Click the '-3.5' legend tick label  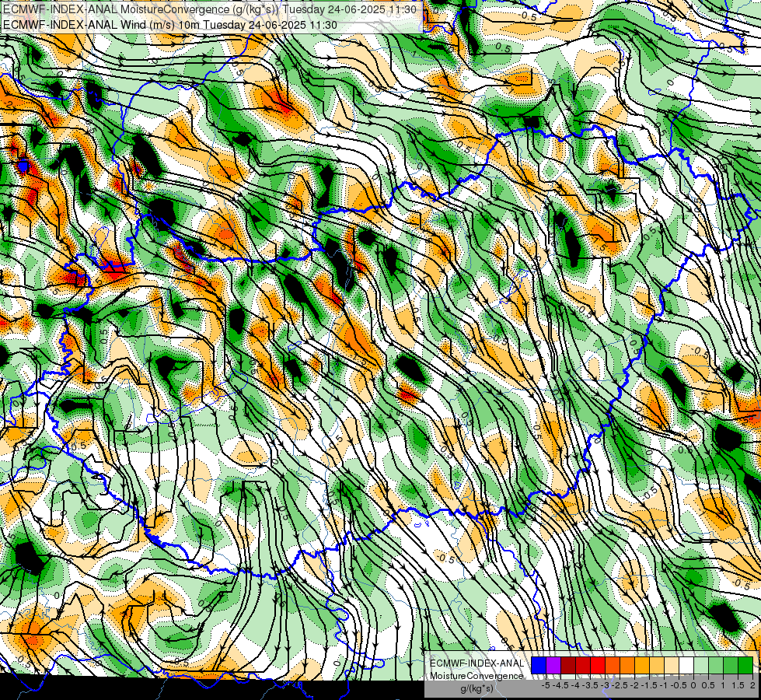pos(590,685)
